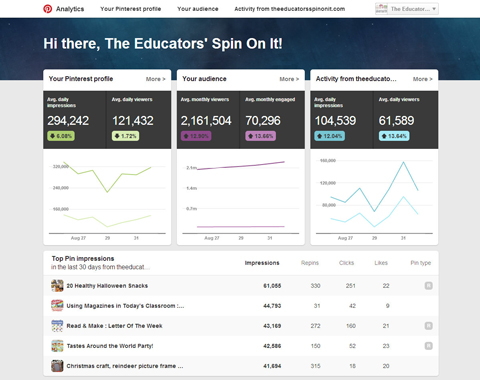Click the Pin type column header
Image resolution: width=480 pixels, height=380 pixels.
point(421,263)
